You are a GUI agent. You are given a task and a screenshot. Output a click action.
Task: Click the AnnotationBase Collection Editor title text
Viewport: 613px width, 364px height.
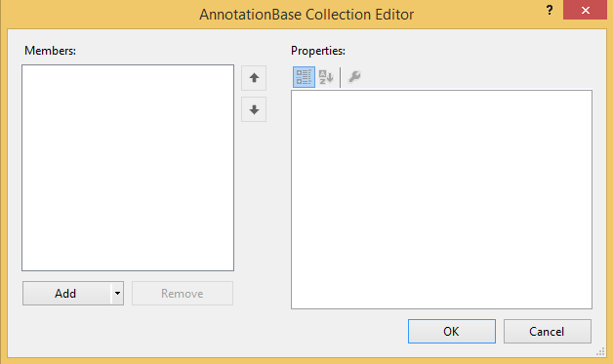pos(306,15)
